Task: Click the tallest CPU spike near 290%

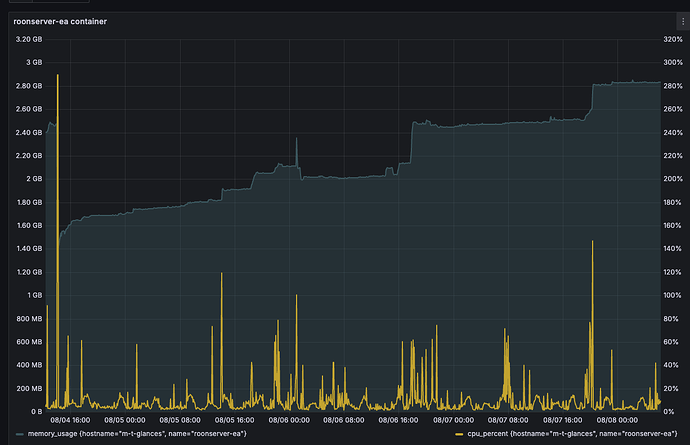Action: click(x=58, y=77)
